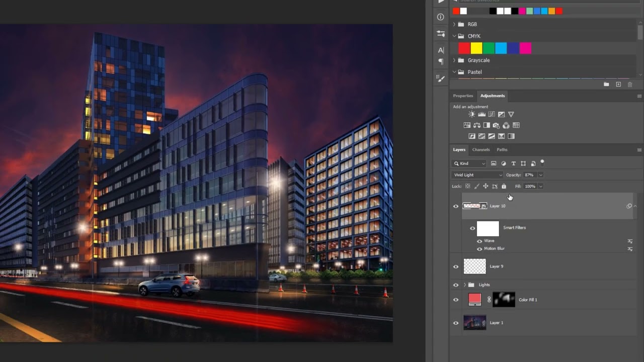Hide Smart Filters visibility eye
Viewport: 644px width, 362px height.
coord(472,228)
